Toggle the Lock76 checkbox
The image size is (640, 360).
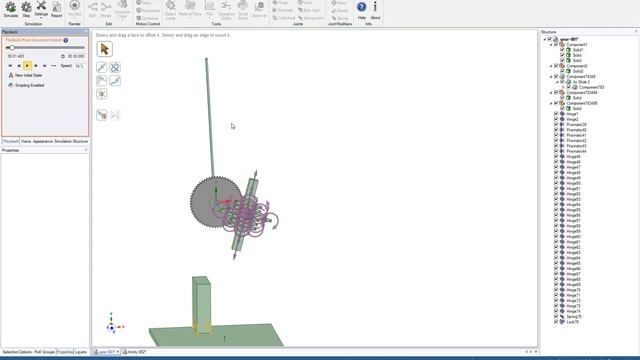556,322
